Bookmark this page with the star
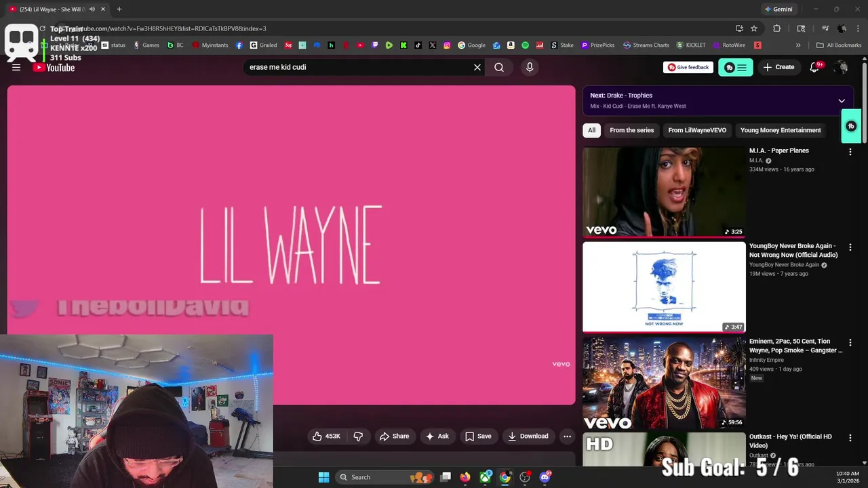868x488 pixels. click(x=754, y=28)
